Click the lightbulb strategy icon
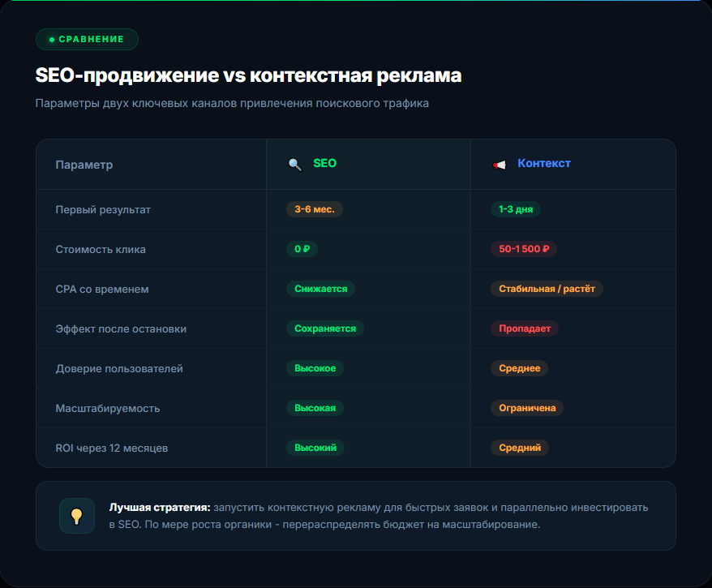Viewport: 712px width, 588px height. [x=77, y=516]
